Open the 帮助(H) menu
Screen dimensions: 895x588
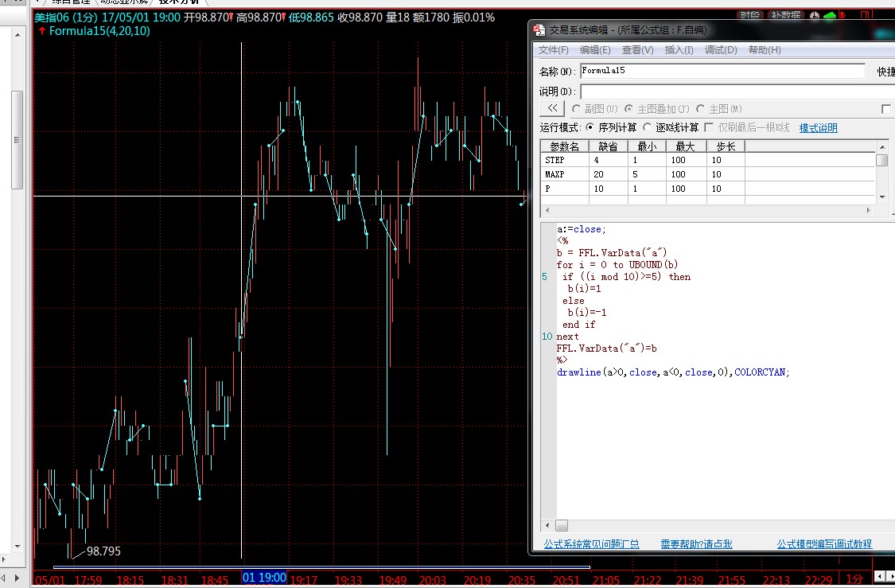tap(765, 50)
